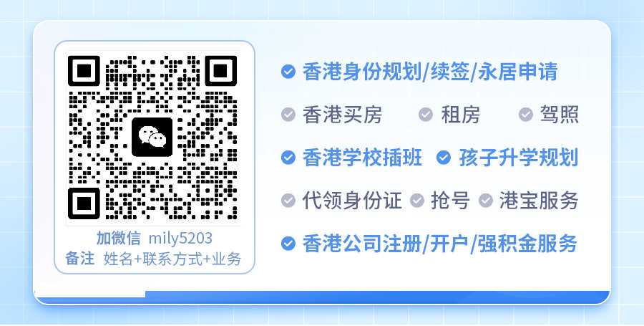The image size is (644, 326).
Task: Click the WeChat ID mily5203
Action: [x=180, y=238]
